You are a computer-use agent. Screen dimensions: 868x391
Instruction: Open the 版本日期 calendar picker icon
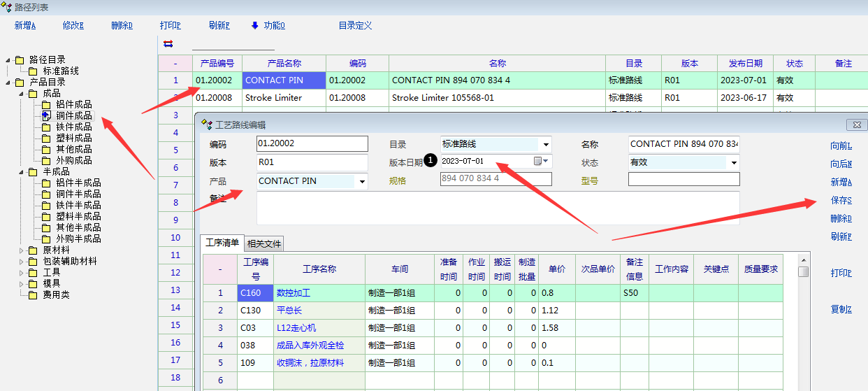(537, 161)
